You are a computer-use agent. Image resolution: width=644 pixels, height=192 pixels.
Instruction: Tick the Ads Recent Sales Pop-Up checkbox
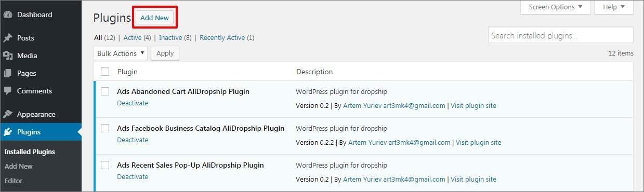[x=105, y=165]
